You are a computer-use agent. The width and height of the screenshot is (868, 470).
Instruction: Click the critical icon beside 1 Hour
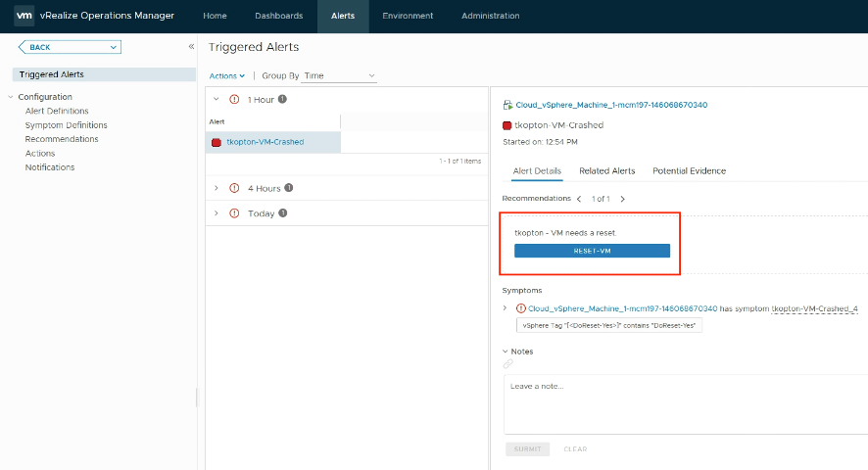tap(234, 100)
